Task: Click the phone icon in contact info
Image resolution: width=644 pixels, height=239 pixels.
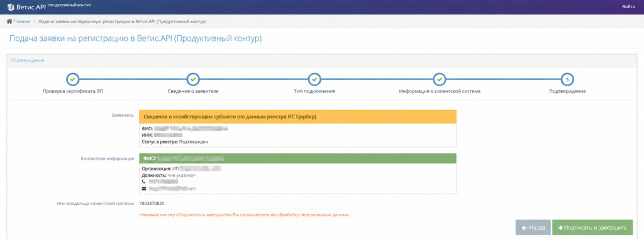Action: [x=143, y=181]
